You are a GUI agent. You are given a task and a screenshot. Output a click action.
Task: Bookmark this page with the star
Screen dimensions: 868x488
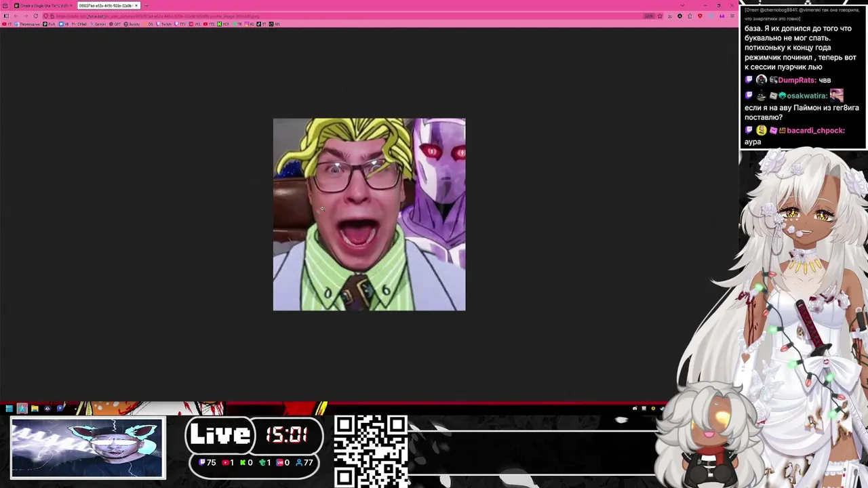[x=660, y=16]
